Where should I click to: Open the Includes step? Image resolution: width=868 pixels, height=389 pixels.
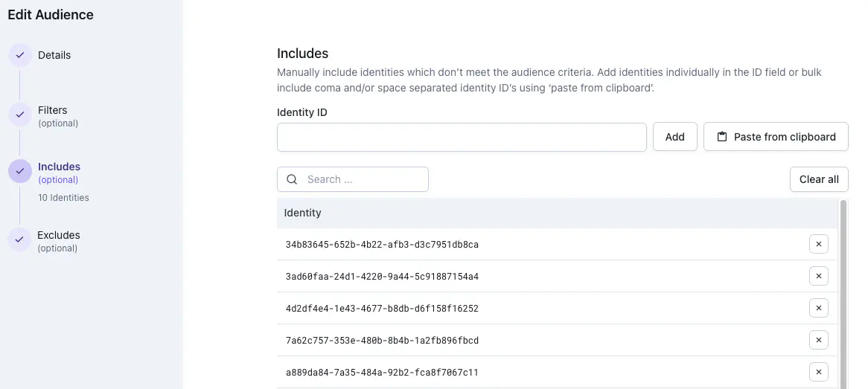pos(59,173)
